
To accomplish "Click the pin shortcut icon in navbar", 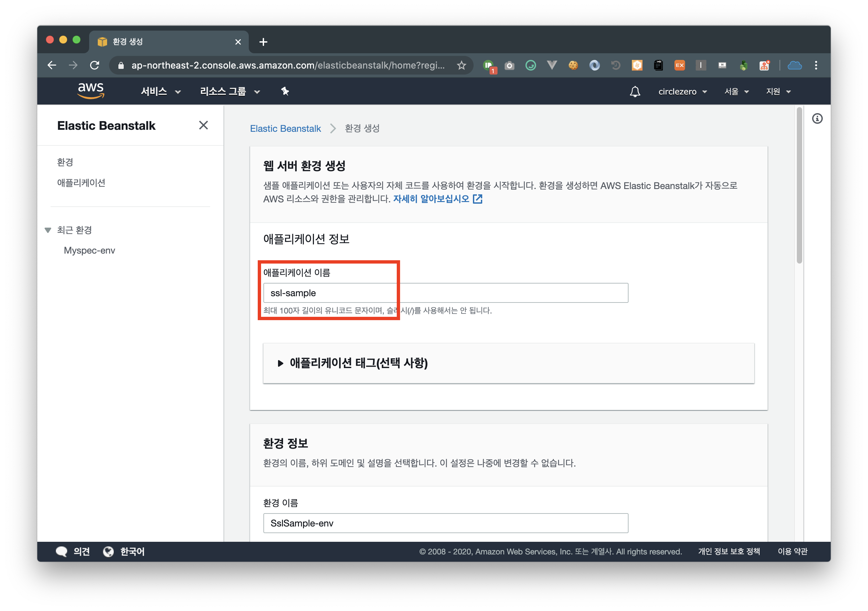I will [285, 91].
